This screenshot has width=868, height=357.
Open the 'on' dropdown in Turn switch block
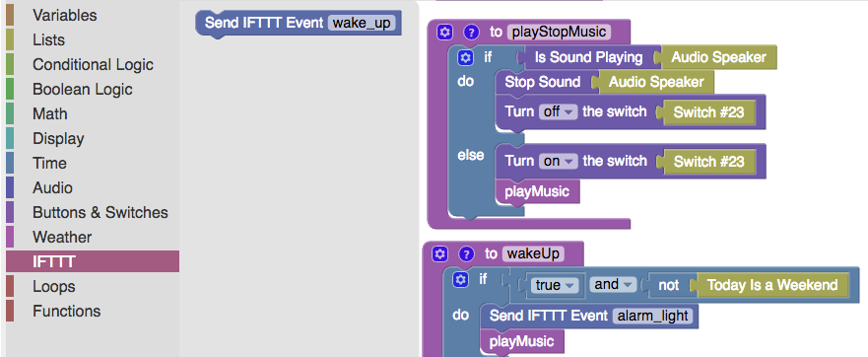click(x=558, y=162)
